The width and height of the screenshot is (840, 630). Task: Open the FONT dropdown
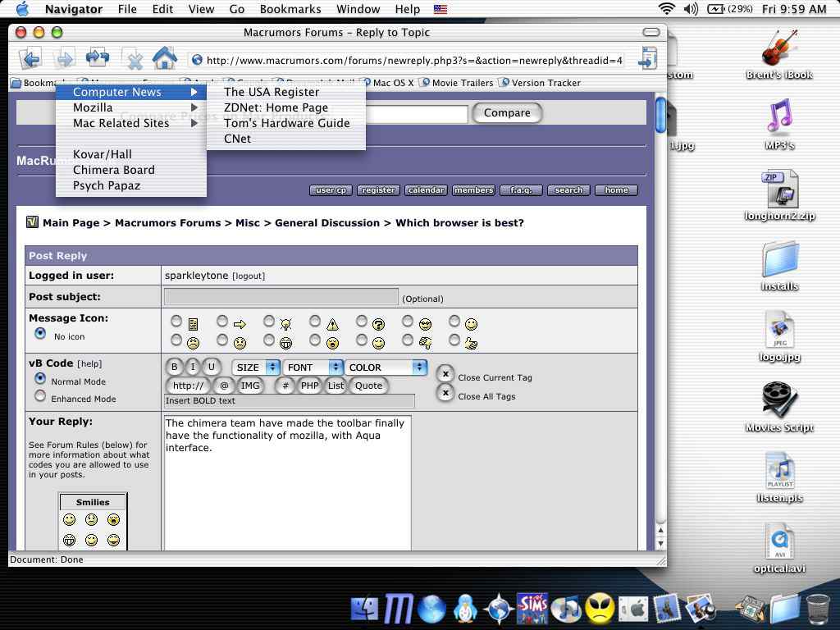(313, 367)
